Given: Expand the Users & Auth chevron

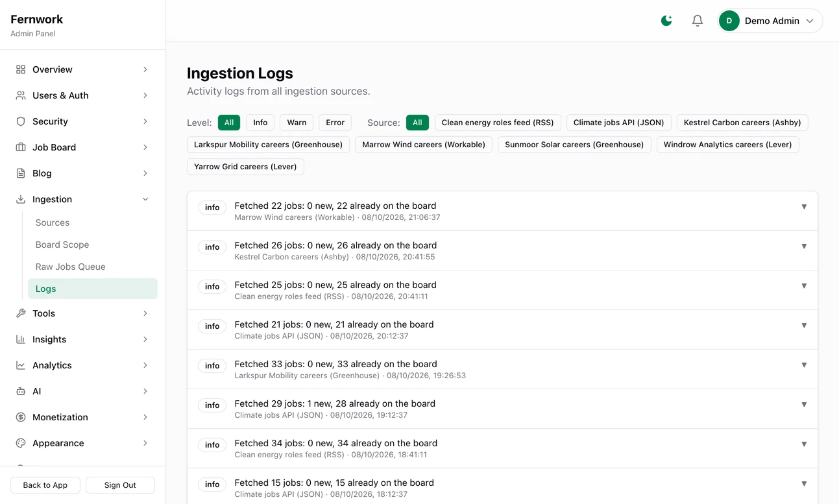Looking at the screenshot, I should (145, 95).
